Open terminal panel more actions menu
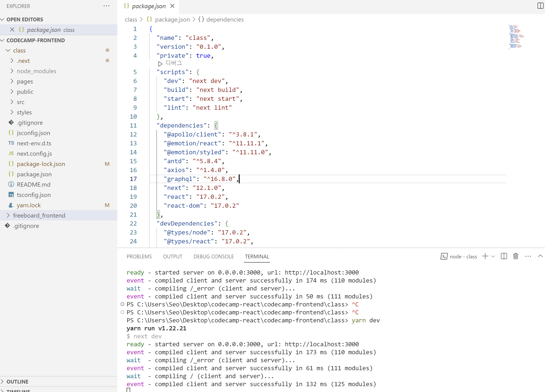Viewport: 545px width, 392px height. (528, 256)
